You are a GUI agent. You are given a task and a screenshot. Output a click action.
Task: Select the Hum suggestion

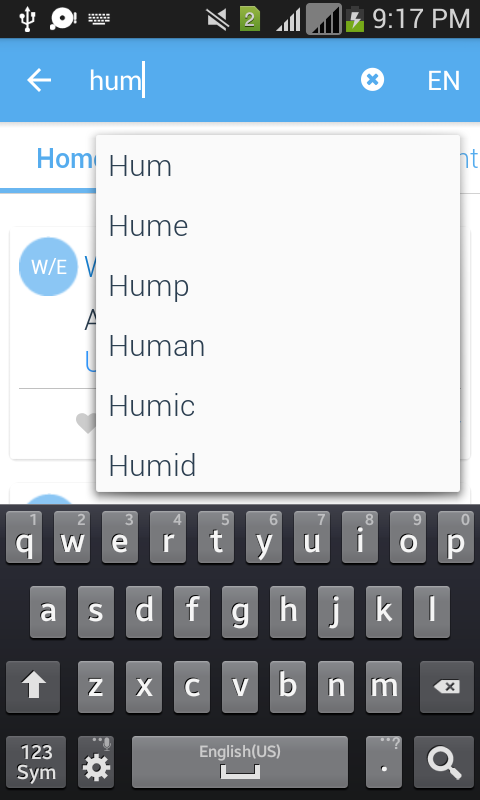278,166
